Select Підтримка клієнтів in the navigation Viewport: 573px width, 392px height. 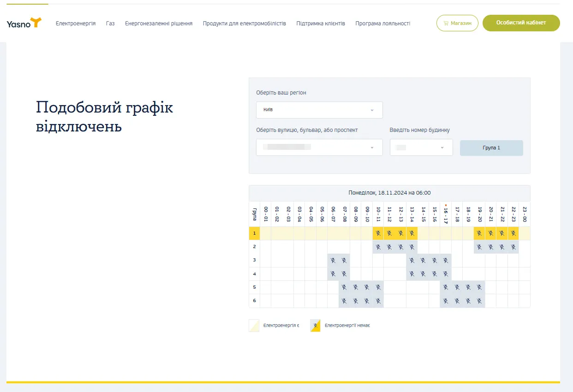pyautogui.click(x=321, y=23)
